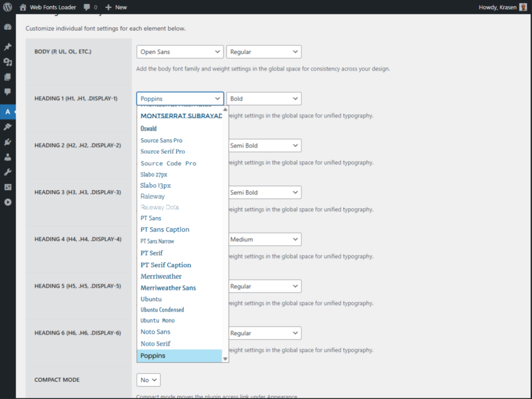Select Merriweather Sans in the font list

pos(168,287)
